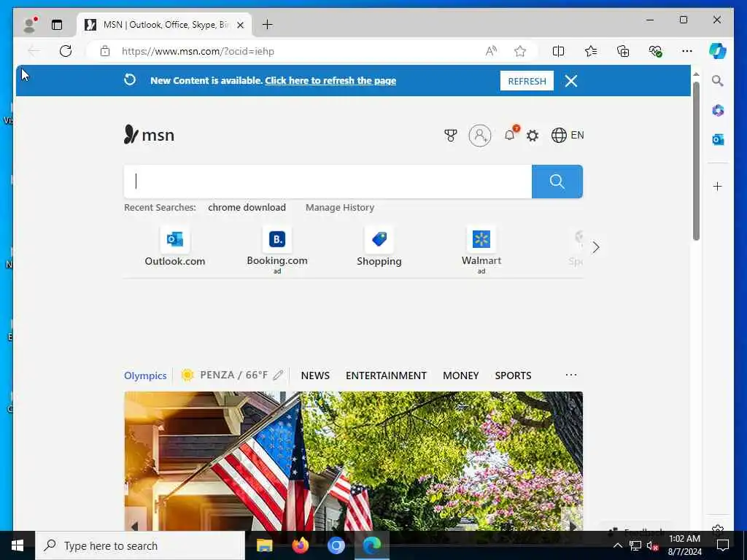
Task: Open Booking.com shortcut
Action: tap(276, 250)
